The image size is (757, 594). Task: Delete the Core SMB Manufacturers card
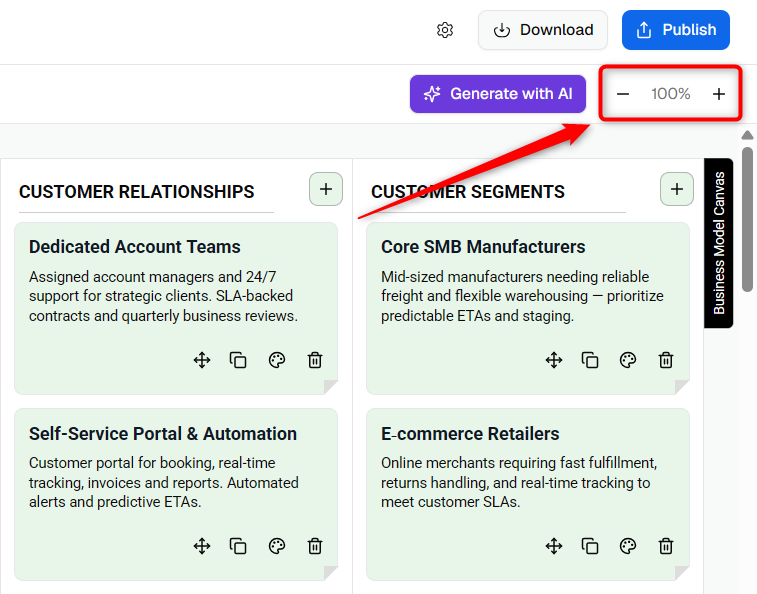click(x=666, y=360)
